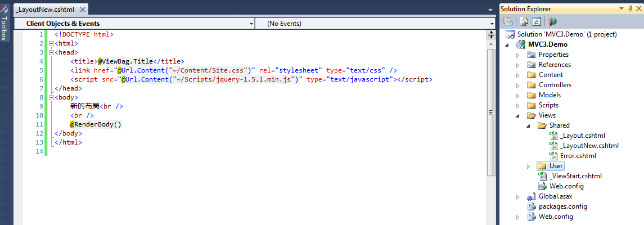
Task: Click the vertical editor scrollbar thumb
Action: click(490, 112)
